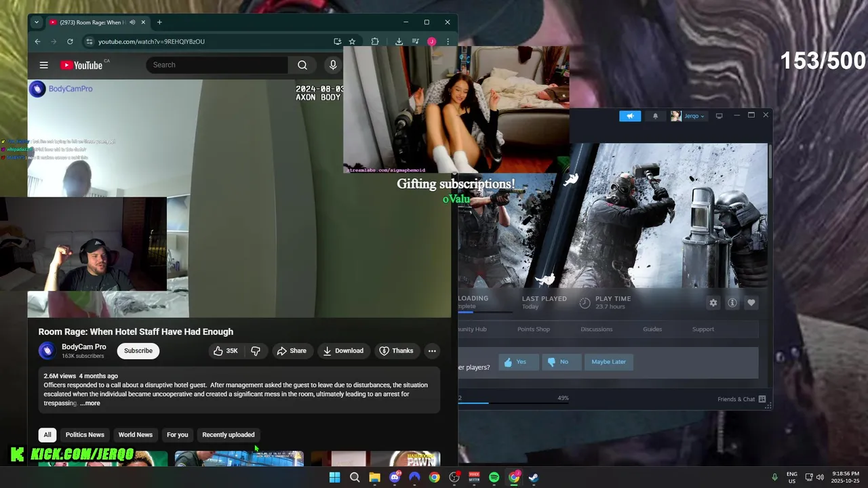Viewport: 868px width, 488px height.
Task: Open Steam announcements megaphone button
Action: click(630, 116)
